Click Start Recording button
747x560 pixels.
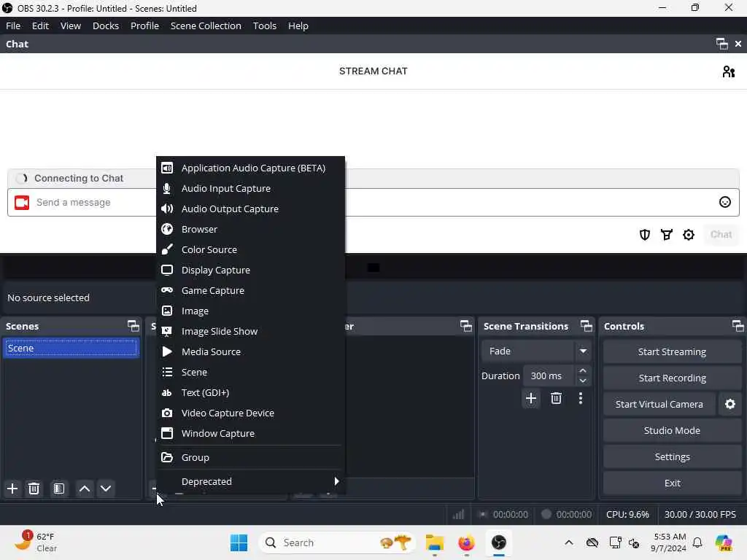coord(672,378)
